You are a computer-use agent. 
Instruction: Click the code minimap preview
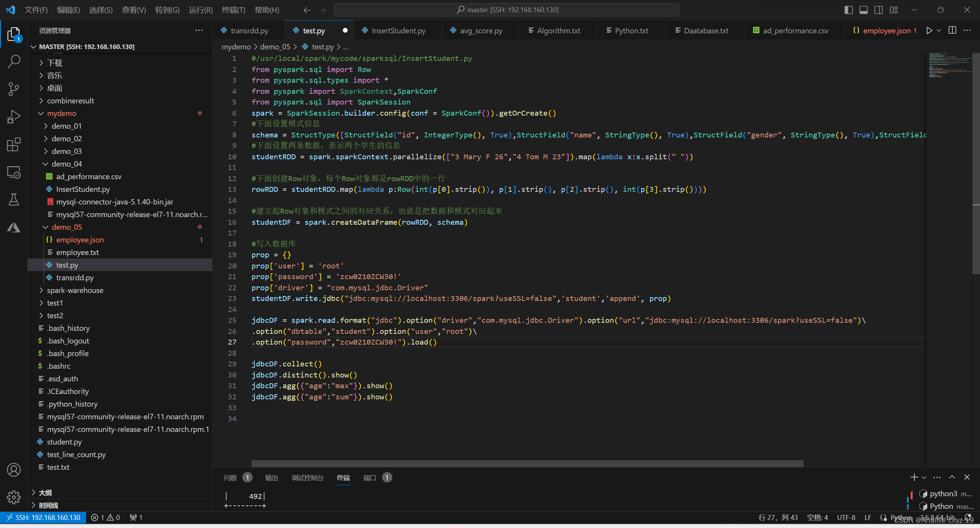click(950, 65)
